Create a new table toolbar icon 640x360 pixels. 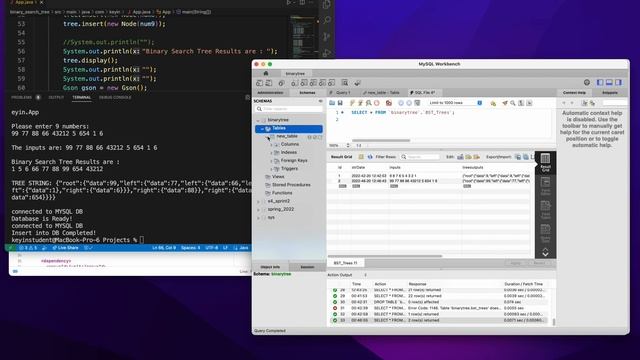[304, 83]
